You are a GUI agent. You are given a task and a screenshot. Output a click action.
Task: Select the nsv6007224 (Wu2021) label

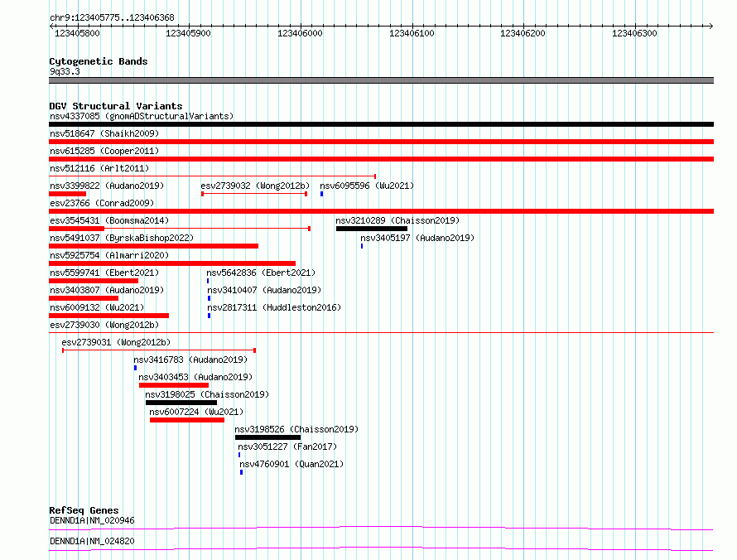(196, 412)
